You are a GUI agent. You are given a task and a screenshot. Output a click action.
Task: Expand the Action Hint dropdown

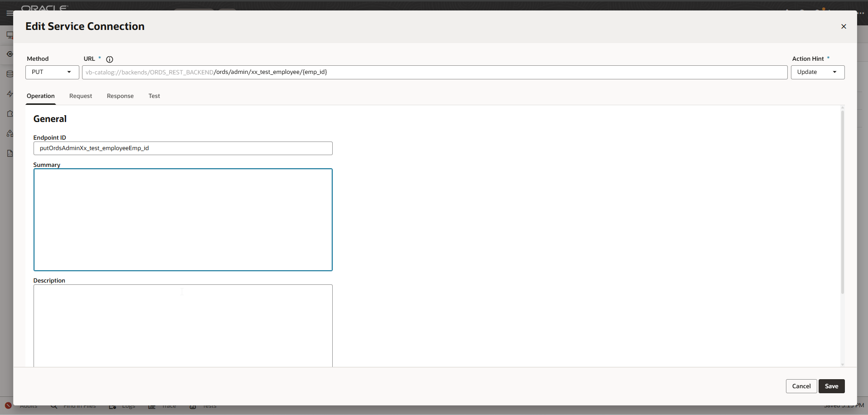[x=817, y=72]
